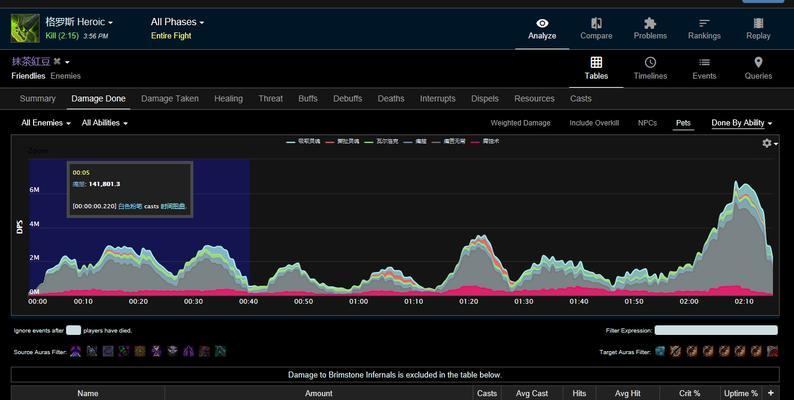794x400 pixels.
Task: Open the Casts tab
Action: point(580,99)
